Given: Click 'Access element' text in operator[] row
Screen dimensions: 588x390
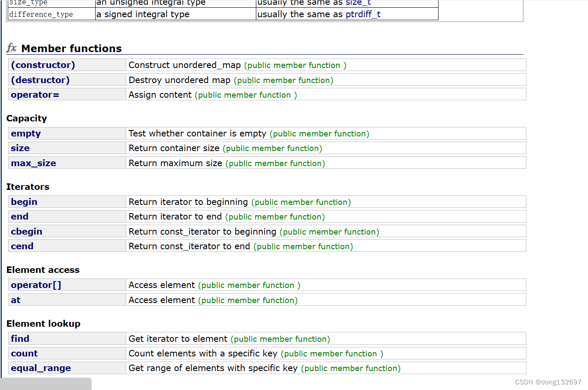Looking at the screenshot, I should point(162,285).
